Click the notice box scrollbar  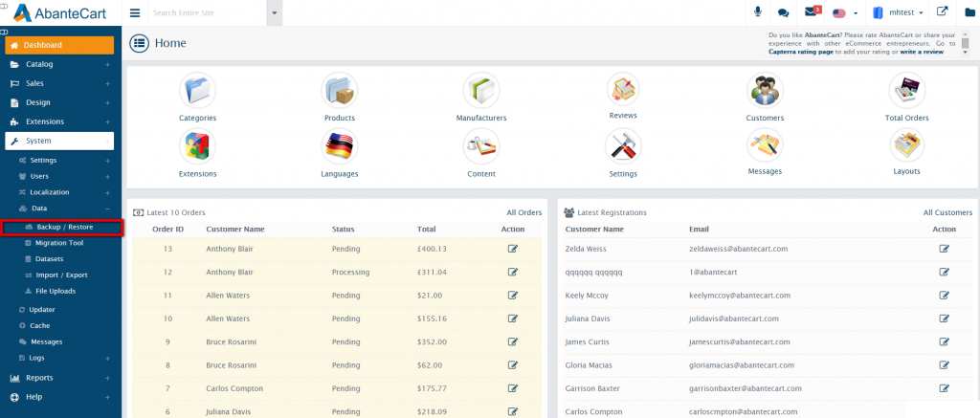[x=966, y=43]
